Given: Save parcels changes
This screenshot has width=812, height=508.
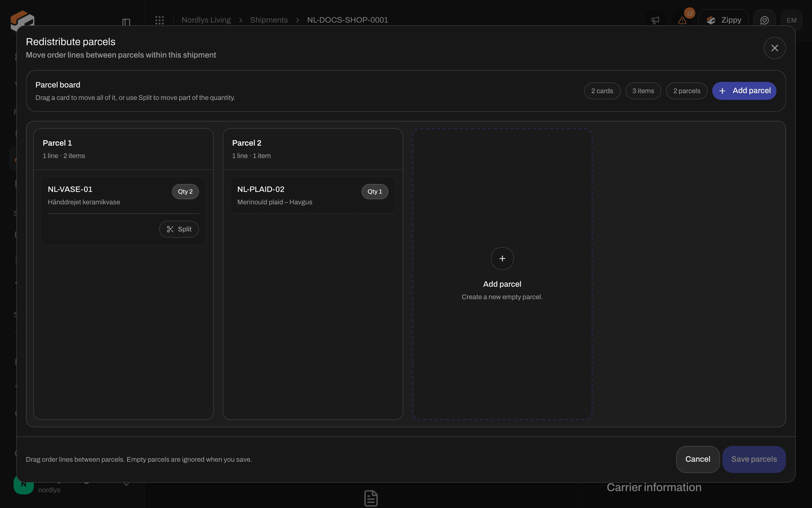Looking at the screenshot, I should pyautogui.click(x=754, y=459).
